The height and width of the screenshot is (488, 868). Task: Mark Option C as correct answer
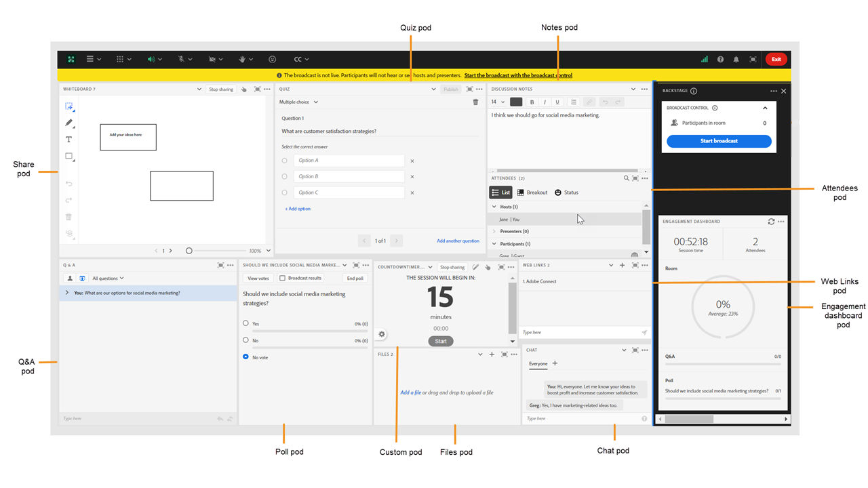click(284, 192)
